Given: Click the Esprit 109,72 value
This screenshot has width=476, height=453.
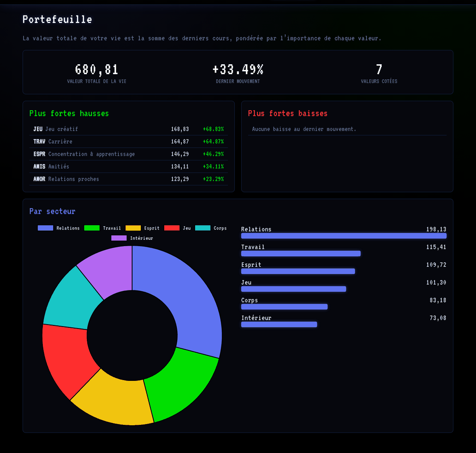Looking at the screenshot, I should pyautogui.click(x=436, y=265).
